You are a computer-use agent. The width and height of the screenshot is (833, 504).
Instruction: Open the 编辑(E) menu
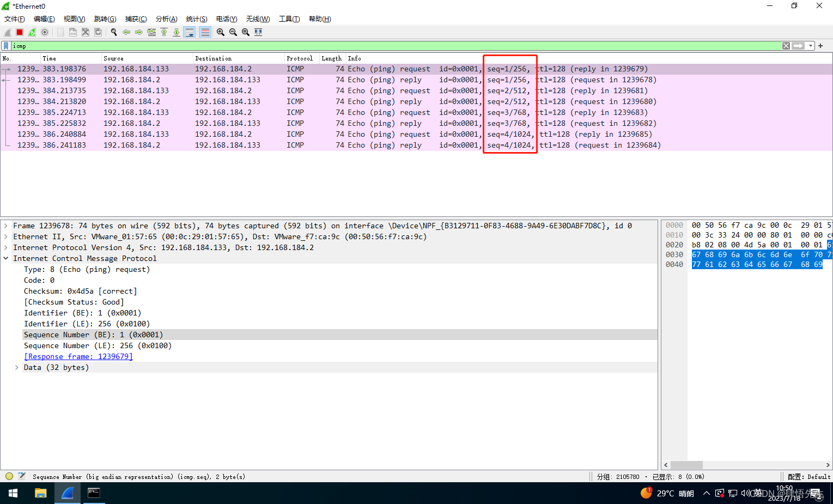pos(44,19)
